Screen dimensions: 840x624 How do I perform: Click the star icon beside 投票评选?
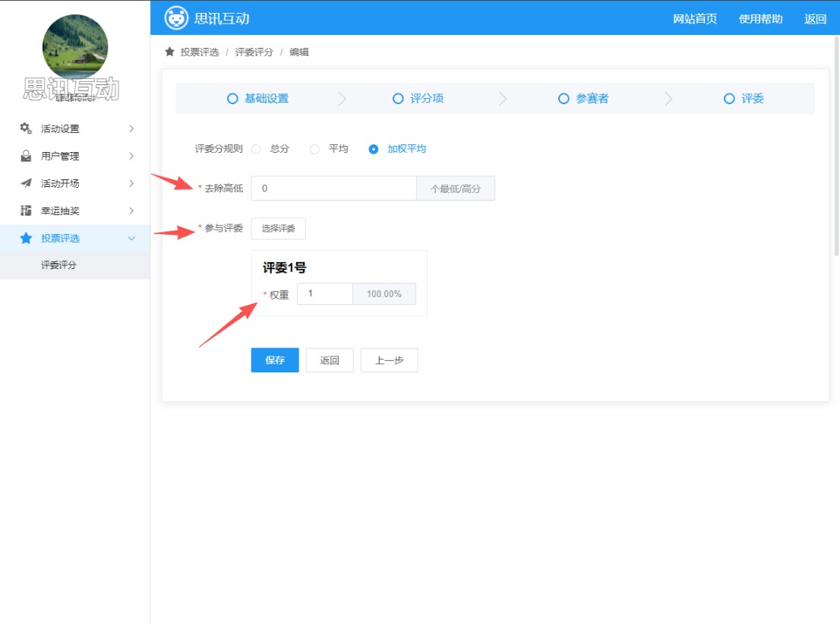click(26, 238)
